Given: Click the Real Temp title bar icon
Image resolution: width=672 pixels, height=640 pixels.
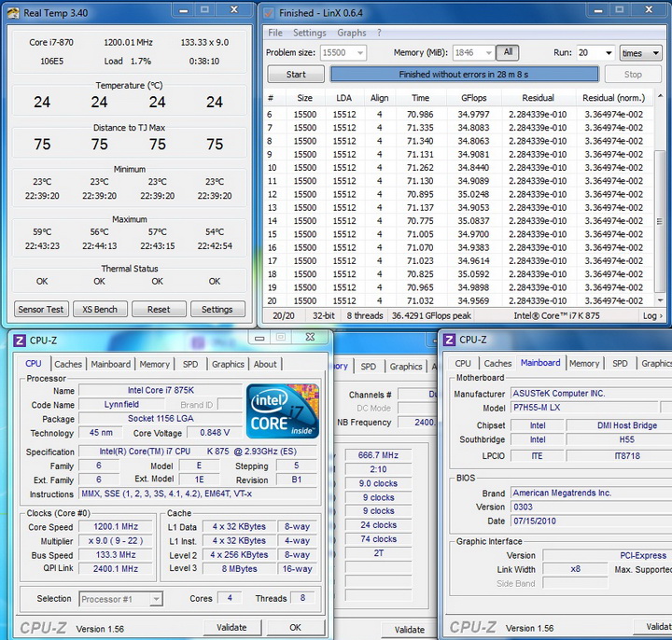Looking at the screenshot, I should coord(13,13).
